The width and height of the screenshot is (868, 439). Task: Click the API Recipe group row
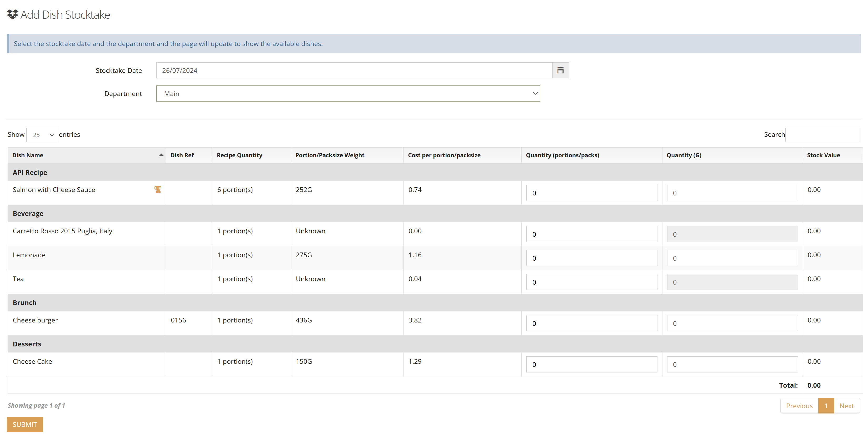coord(435,172)
